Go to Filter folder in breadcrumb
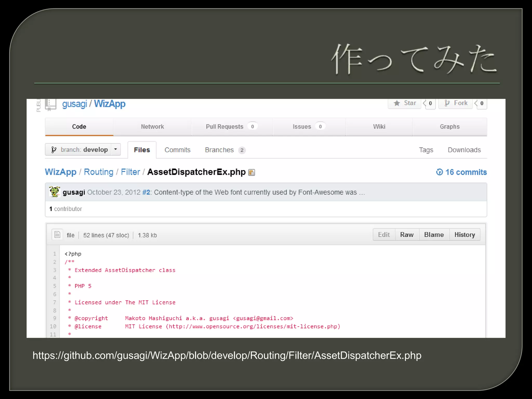 click(130, 172)
